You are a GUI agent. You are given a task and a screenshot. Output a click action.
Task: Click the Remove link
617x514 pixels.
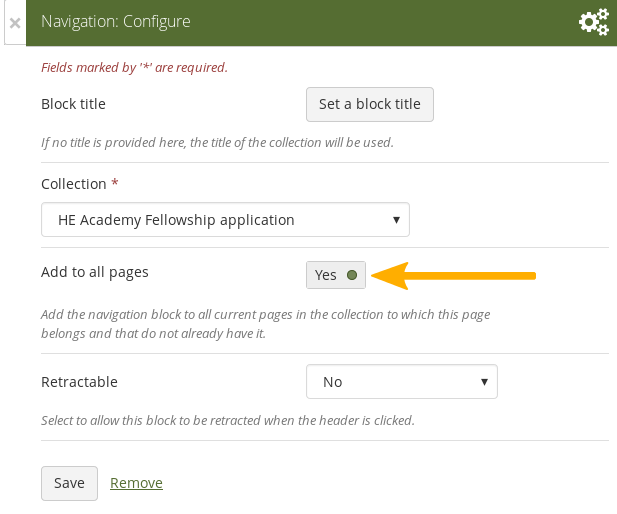coord(136,483)
